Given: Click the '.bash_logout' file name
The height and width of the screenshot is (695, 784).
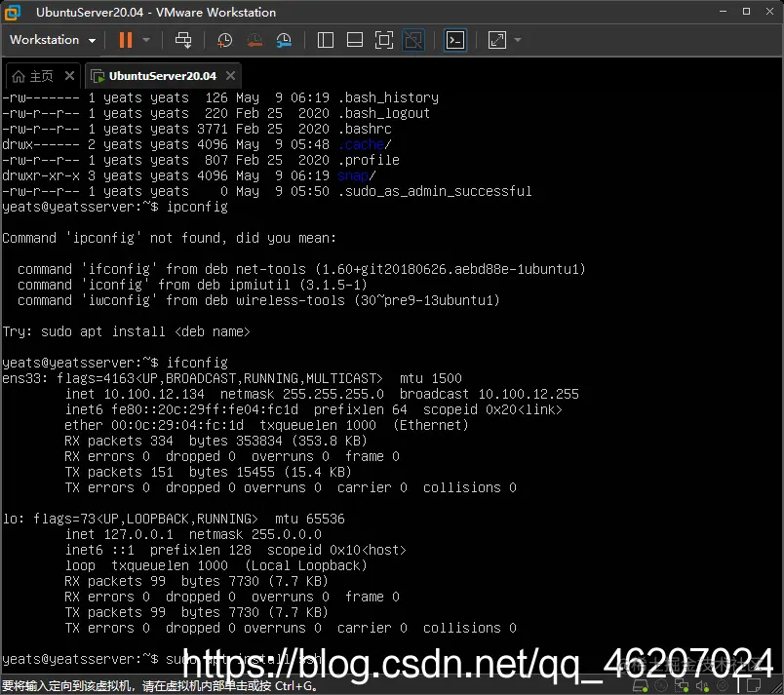Looking at the screenshot, I should 384,113.
